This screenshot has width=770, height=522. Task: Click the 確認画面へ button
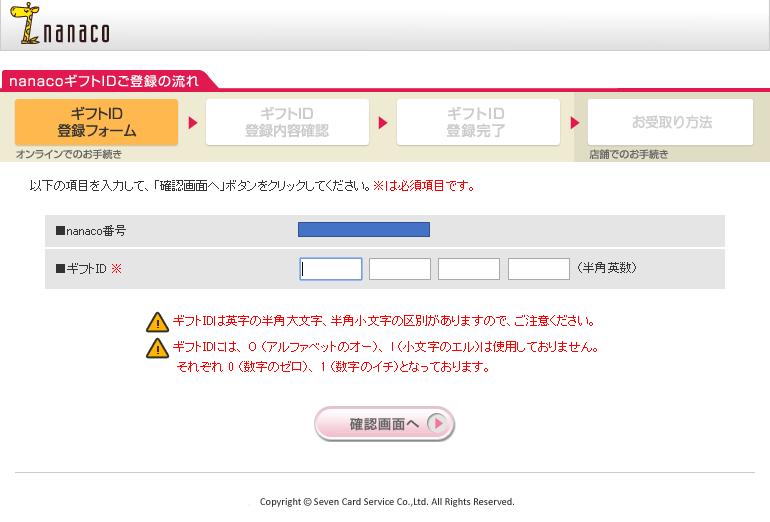click(384, 423)
